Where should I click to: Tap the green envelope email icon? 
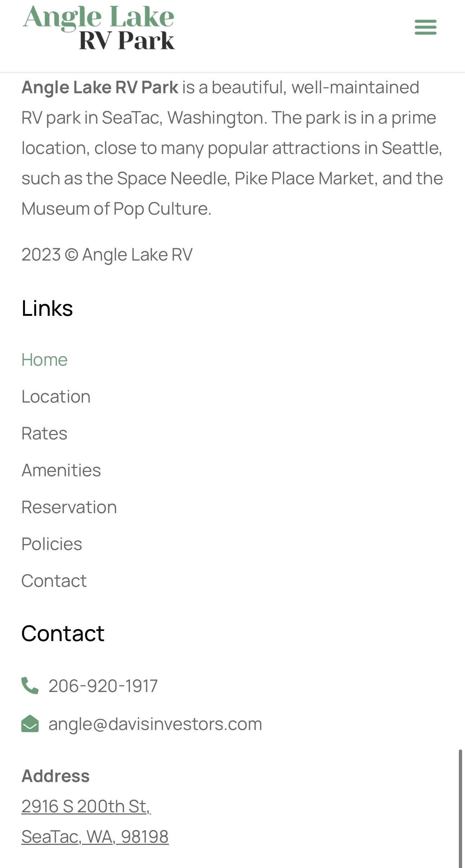[30, 723]
